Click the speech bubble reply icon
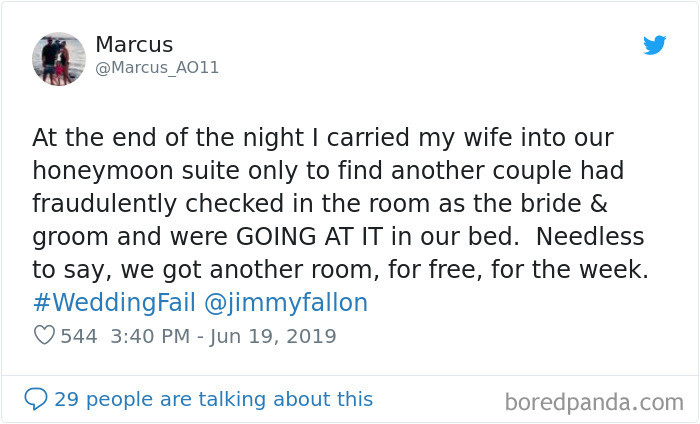The width and height of the screenshot is (700, 424). [36, 399]
